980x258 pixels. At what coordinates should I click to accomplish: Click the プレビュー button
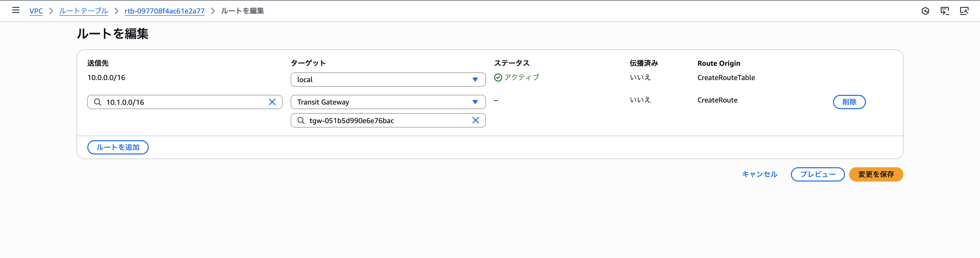pos(817,174)
